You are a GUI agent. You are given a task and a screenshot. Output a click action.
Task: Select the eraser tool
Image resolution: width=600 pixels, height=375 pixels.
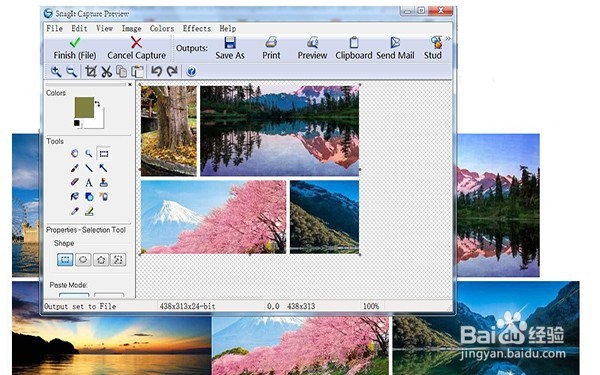point(75,183)
